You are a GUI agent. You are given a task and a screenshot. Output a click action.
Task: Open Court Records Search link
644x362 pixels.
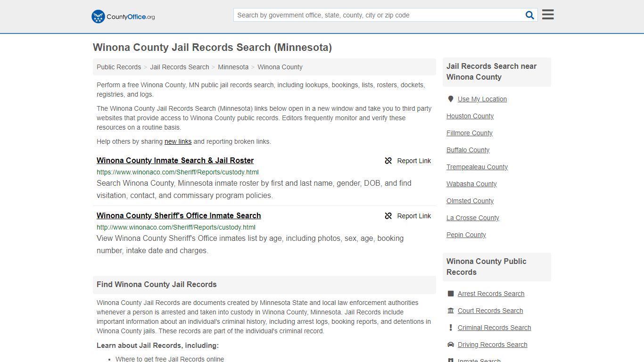coord(490,311)
